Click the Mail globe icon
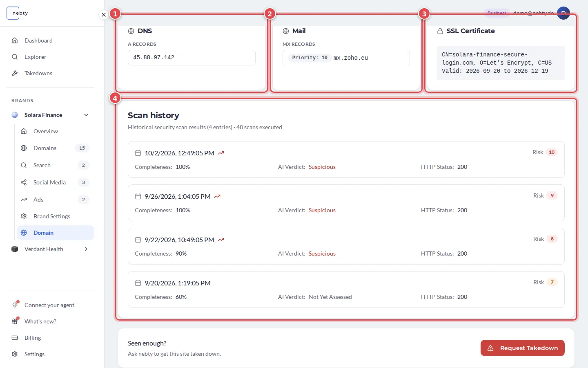Image resolution: width=588 pixels, height=368 pixels. (x=286, y=31)
